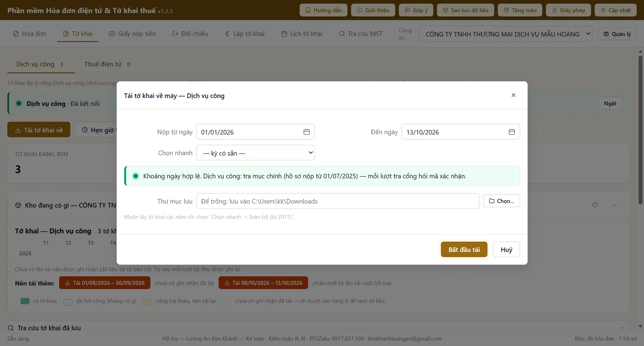Close the Tải tờ khai dialog
This screenshot has width=644, height=346.
513,95
